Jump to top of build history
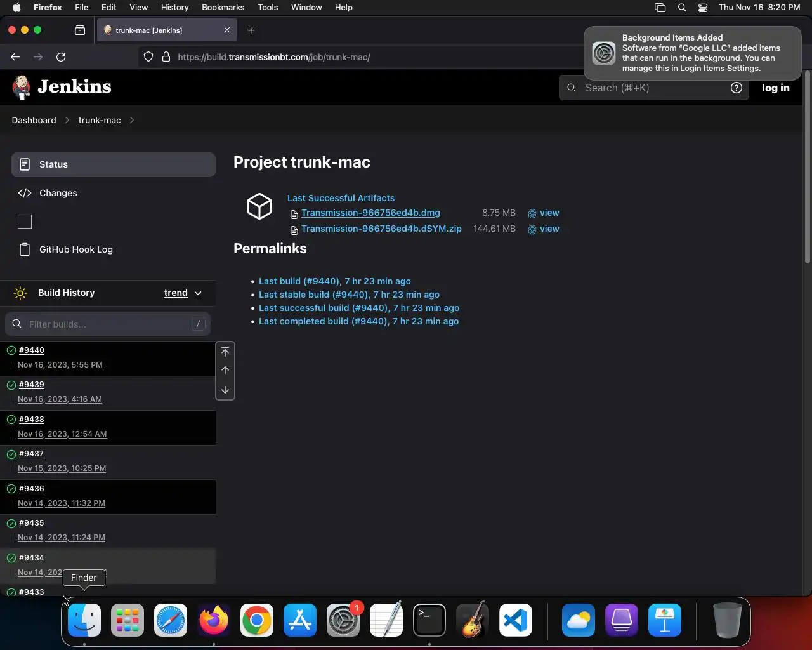 click(x=225, y=352)
